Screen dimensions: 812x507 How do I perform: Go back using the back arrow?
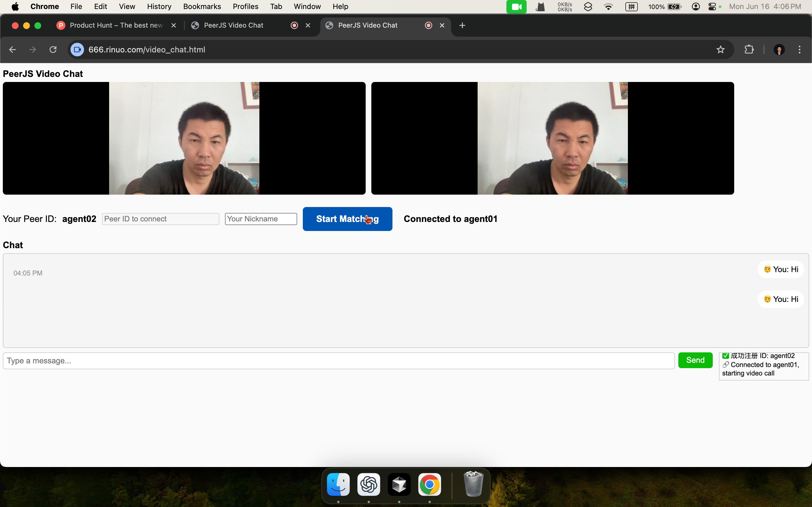pyautogui.click(x=12, y=49)
